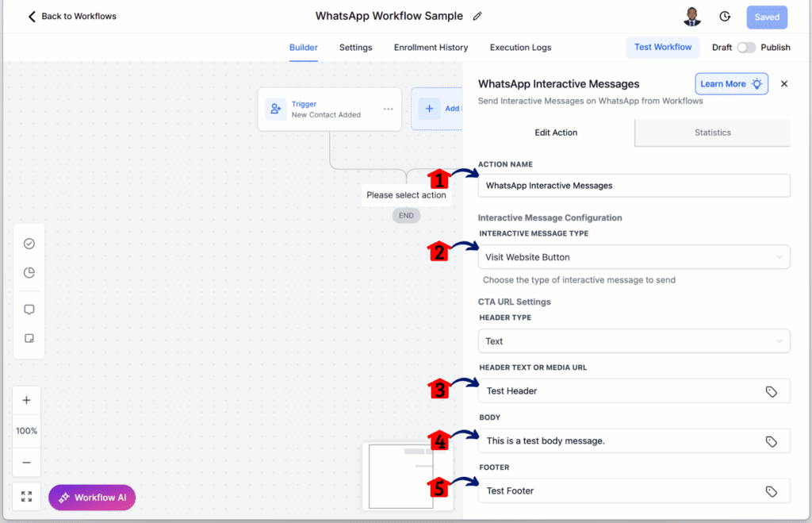The image size is (812, 523).
Task: Close the WhatsApp Interactive Messages panel
Action: [784, 84]
